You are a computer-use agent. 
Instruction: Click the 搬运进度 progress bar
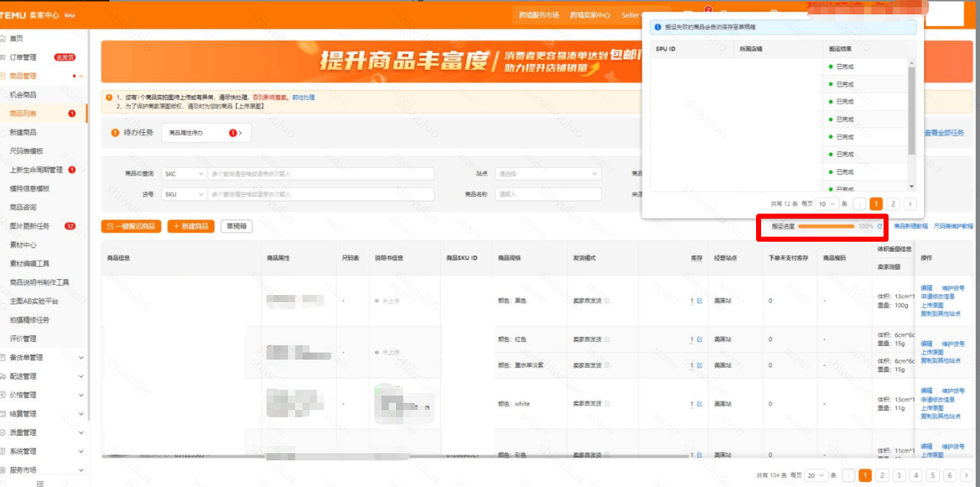826,226
